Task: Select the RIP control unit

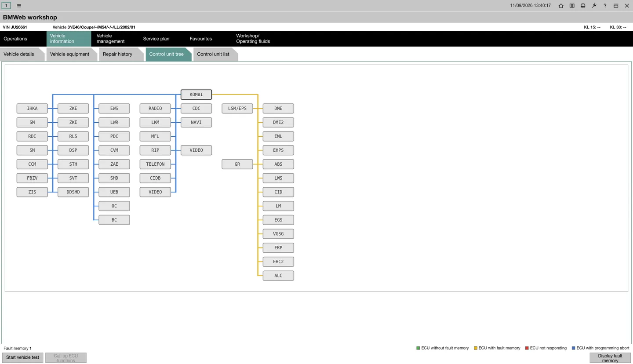Action: (x=155, y=150)
